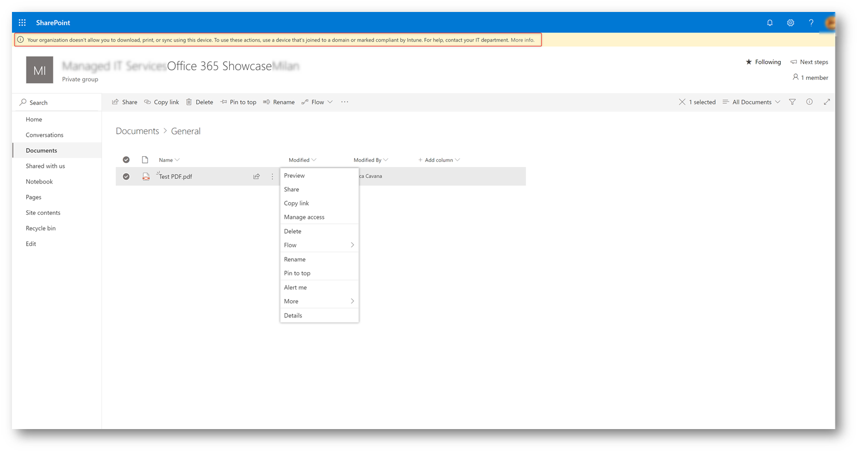The height and width of the screenshot is (453, 868).
Task: Choose Manage access from the context menu
Action: coord(319,217)
